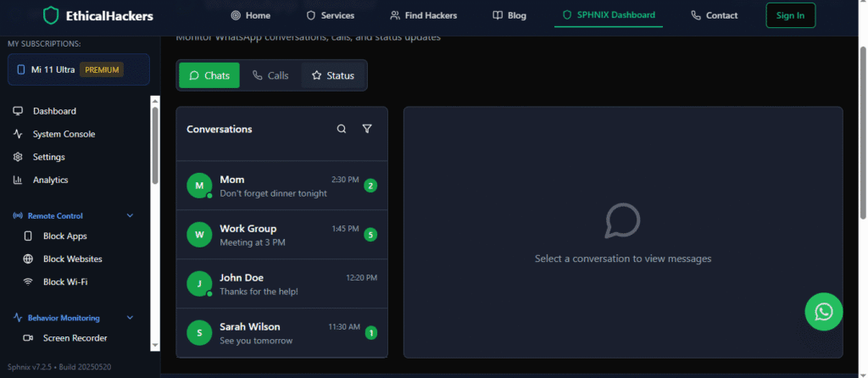Select the Mi 11 Ultra subscription
This screenshot has height=378, width=868.
point(78,69)
